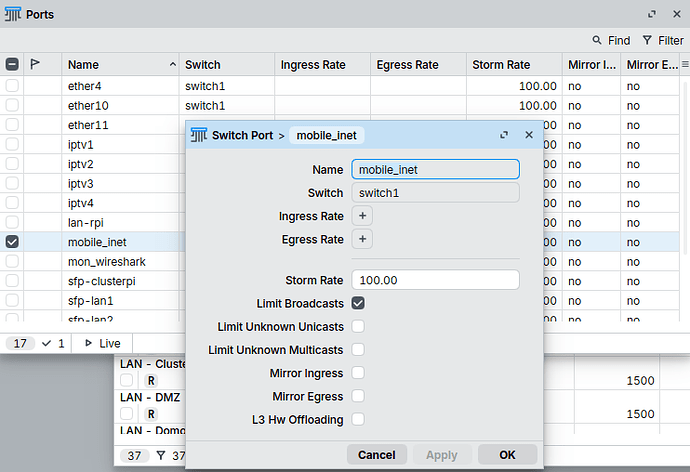Click the Ports window switch icon
690x472 pixels.
click(x=12, y=15)
